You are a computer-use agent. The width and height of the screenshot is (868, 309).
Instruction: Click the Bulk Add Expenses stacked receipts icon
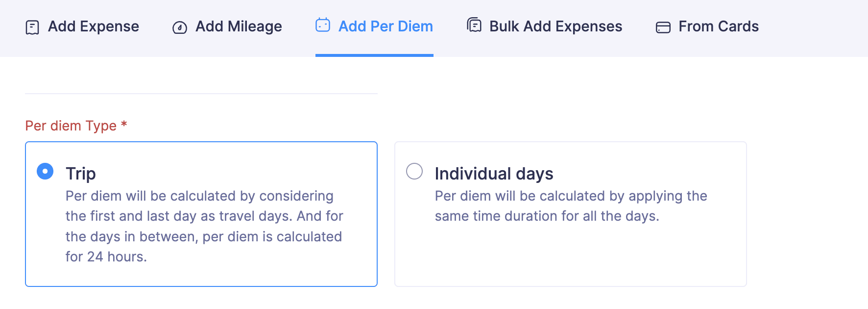tap(473, 26)
